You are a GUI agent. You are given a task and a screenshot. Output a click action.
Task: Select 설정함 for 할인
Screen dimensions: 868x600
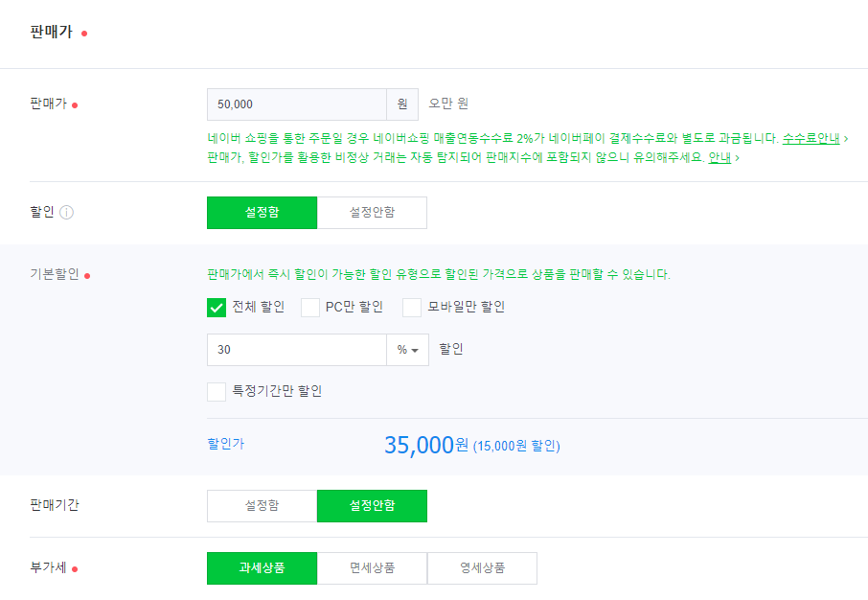[262, 212]
